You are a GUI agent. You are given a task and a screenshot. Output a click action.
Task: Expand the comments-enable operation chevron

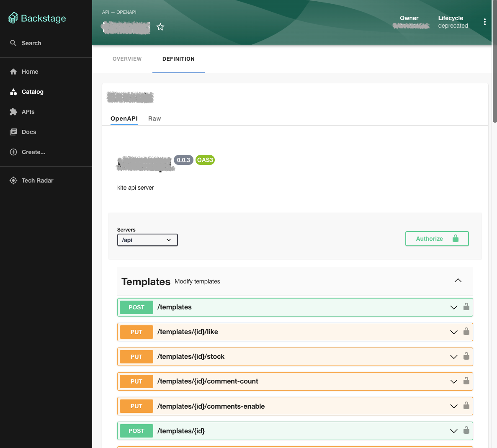tap(454, 406)
